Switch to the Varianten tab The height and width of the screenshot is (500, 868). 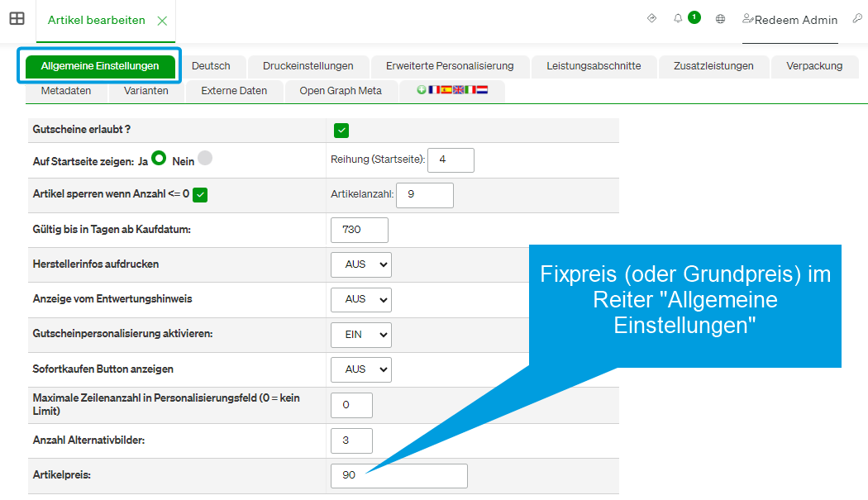pyautogui.click(x=146, y=91)
